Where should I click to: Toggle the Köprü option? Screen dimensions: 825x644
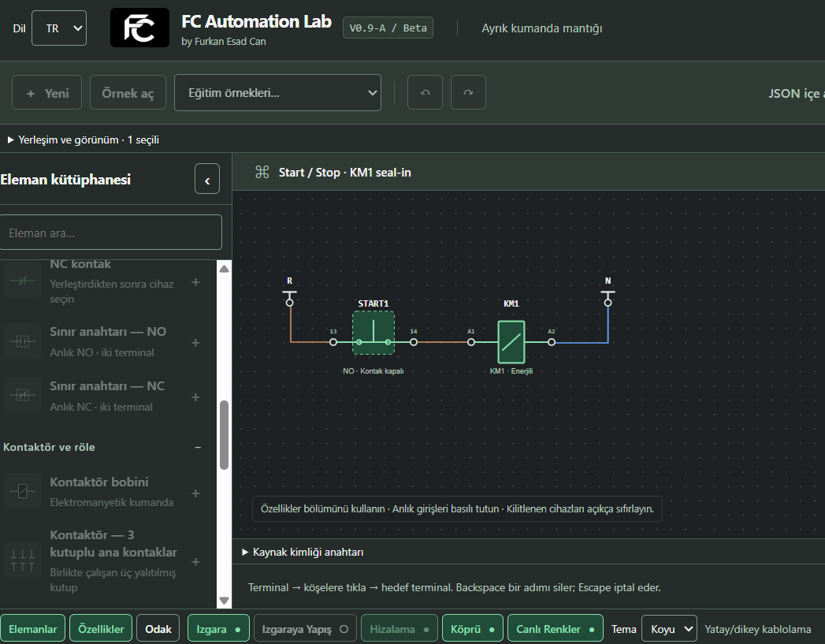(x=473, y=629)
